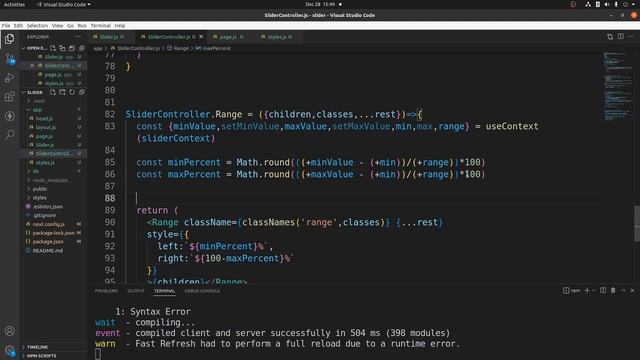Create new file in SLIDER folder
The width and height of the screenshot is (640, 360).
click(53, 92)
